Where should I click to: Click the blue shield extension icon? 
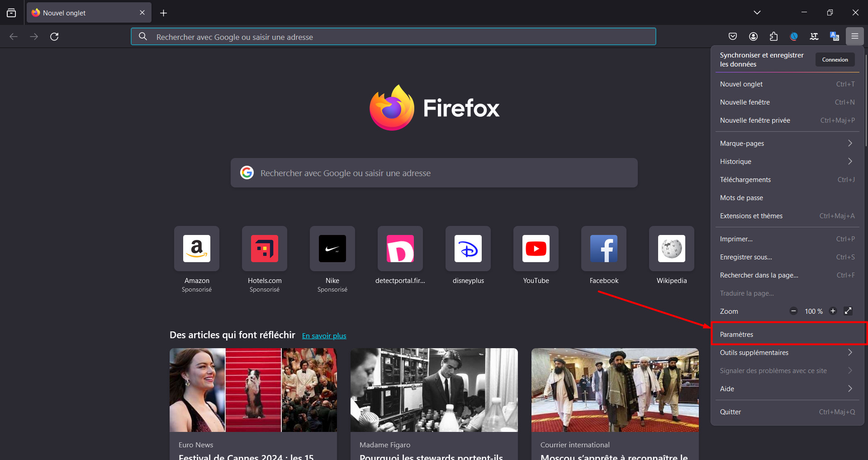coord(794,36)
